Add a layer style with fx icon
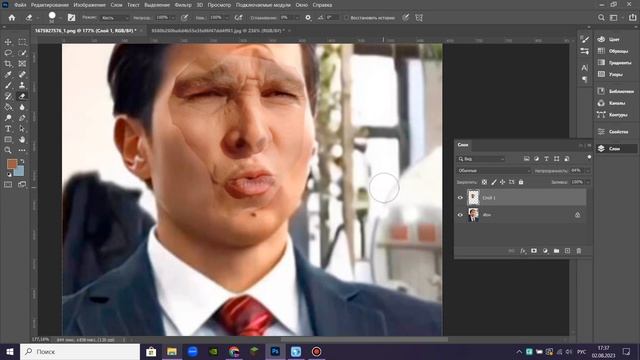 point(523,251)
